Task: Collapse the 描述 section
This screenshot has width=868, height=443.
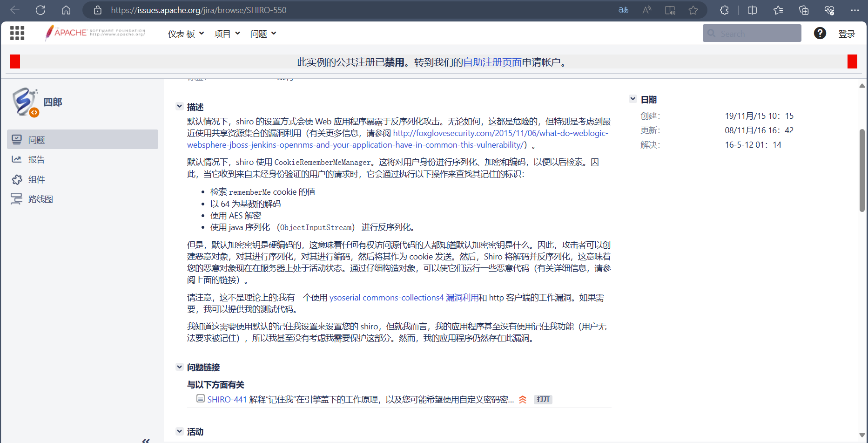Action: [x=179, y=107]
